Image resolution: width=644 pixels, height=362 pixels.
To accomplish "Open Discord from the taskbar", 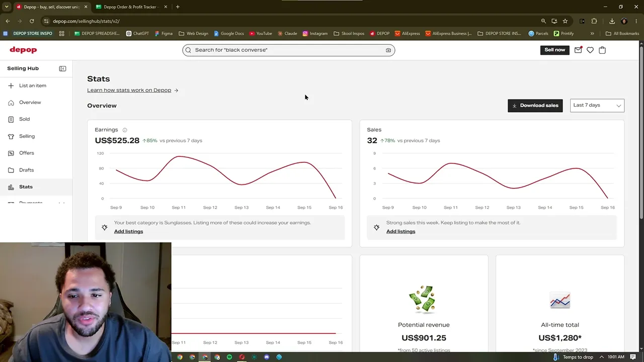I will click(267, 357).
